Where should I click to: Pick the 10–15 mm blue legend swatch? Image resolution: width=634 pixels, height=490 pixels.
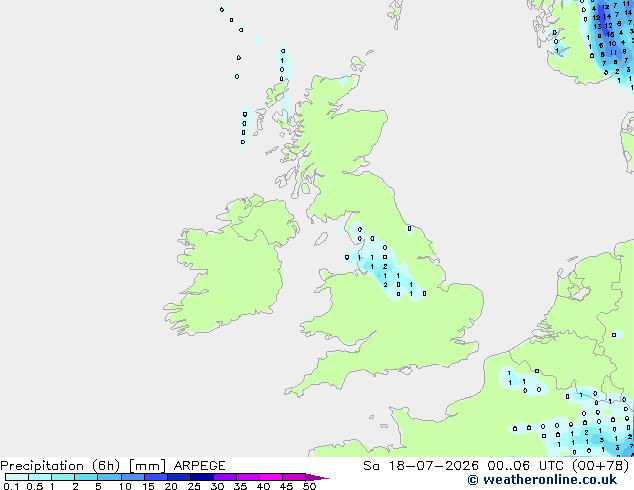133,477
